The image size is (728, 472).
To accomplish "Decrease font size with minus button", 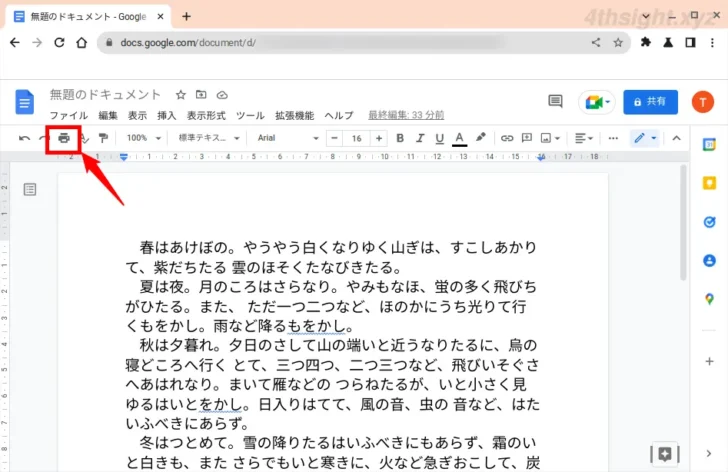I will coord(334,138).
